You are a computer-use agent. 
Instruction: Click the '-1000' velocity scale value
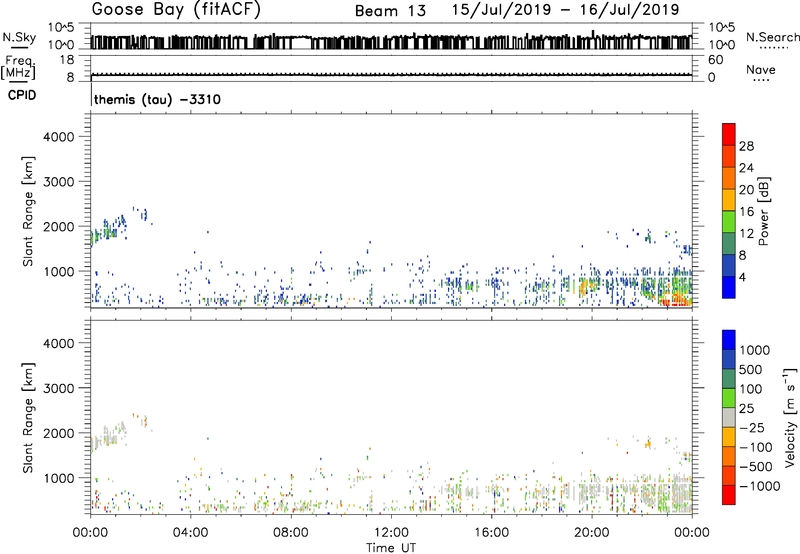tap(760, 486)
